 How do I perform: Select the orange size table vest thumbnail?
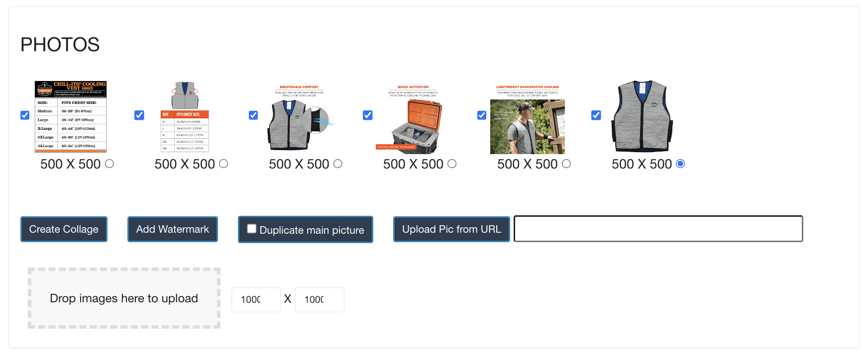[x=185, y=116]
